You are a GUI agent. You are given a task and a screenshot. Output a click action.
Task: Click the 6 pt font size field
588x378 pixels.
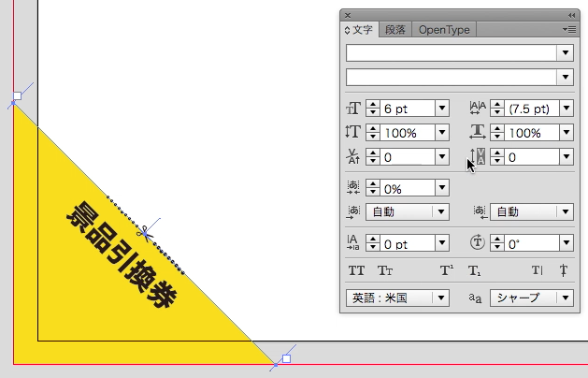point(408,109)
